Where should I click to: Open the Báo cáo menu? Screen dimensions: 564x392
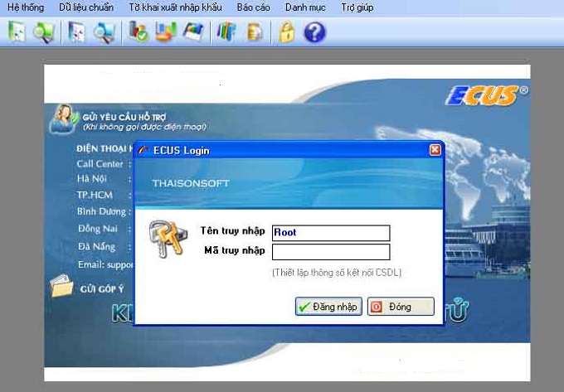click(x=254, y=7)
